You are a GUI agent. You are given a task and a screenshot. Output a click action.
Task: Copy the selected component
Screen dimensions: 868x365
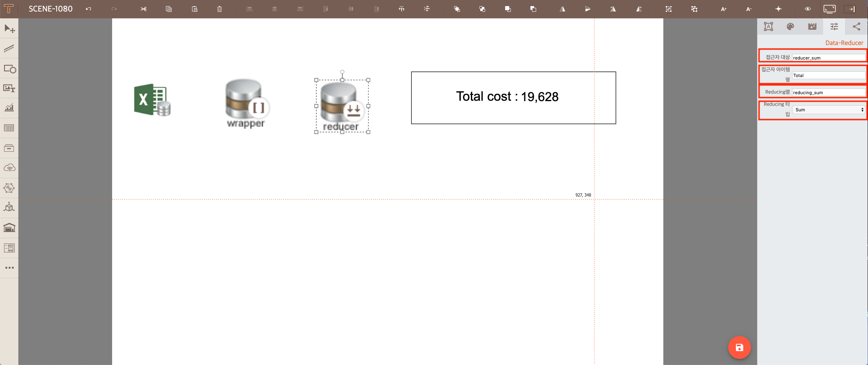pos(169,9)
